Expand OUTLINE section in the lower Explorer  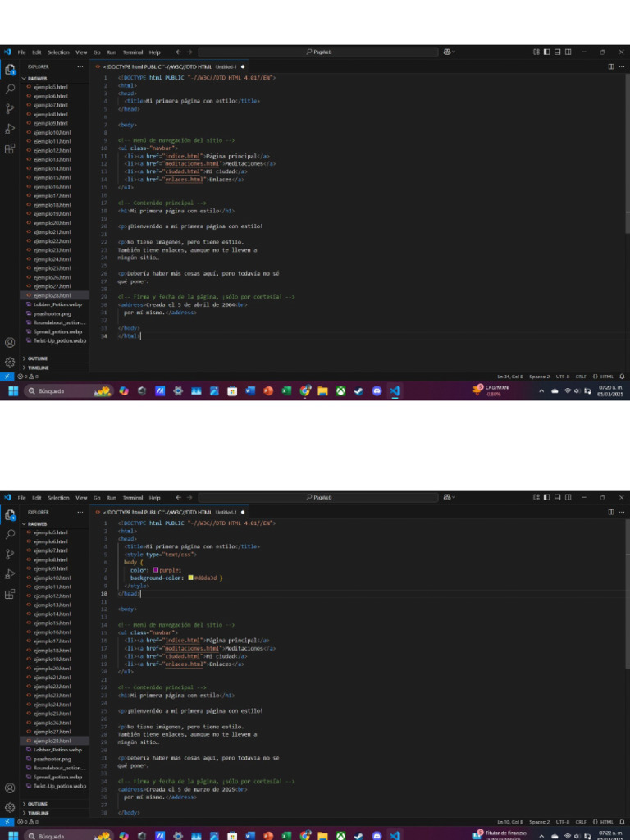[x=34, y=804]
